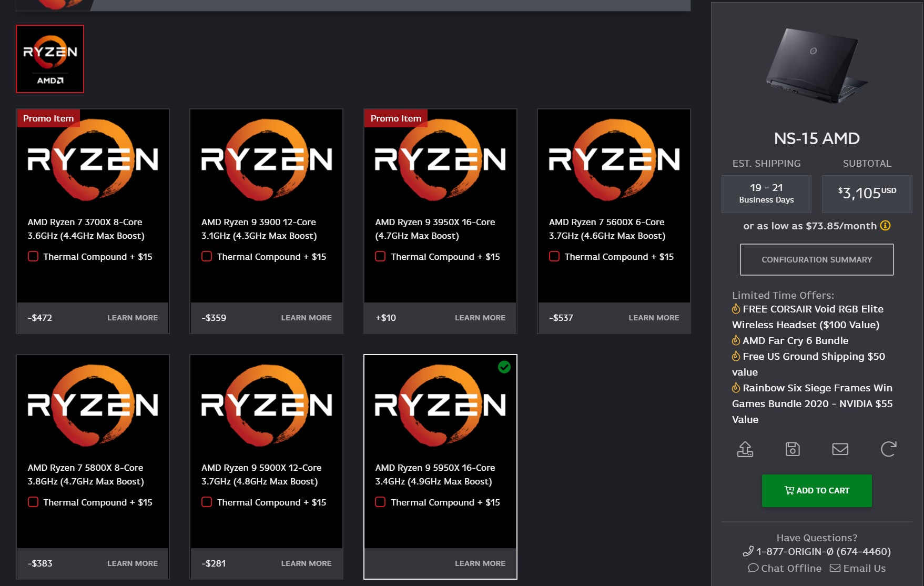Click the reset configuration circular arrow icon
The image size is (924, 586).
[888, 449]
